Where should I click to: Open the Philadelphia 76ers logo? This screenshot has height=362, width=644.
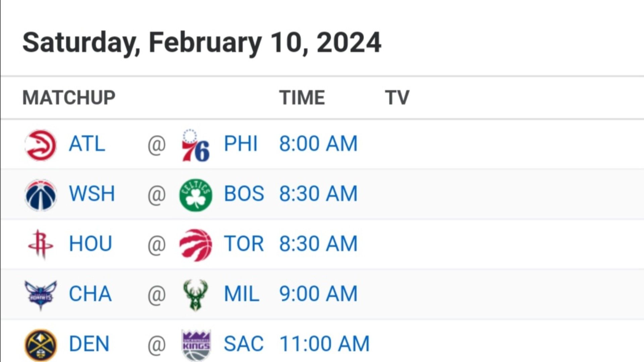tap(196, 145)
